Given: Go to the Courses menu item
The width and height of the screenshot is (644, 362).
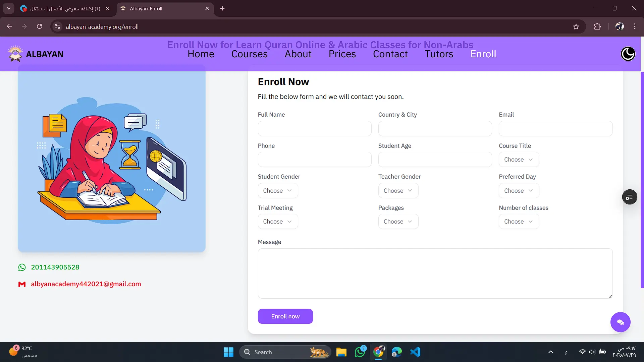Looking at the screenshot, I should pos(249,54).
